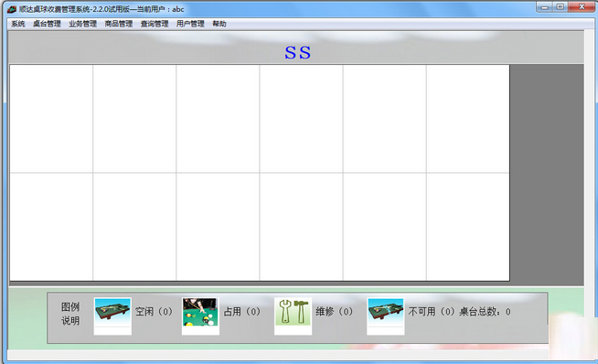The height and width of the screenshot is (364, 598).
Task: Click the 维修 (0) status label
Action: click(335, 312)
